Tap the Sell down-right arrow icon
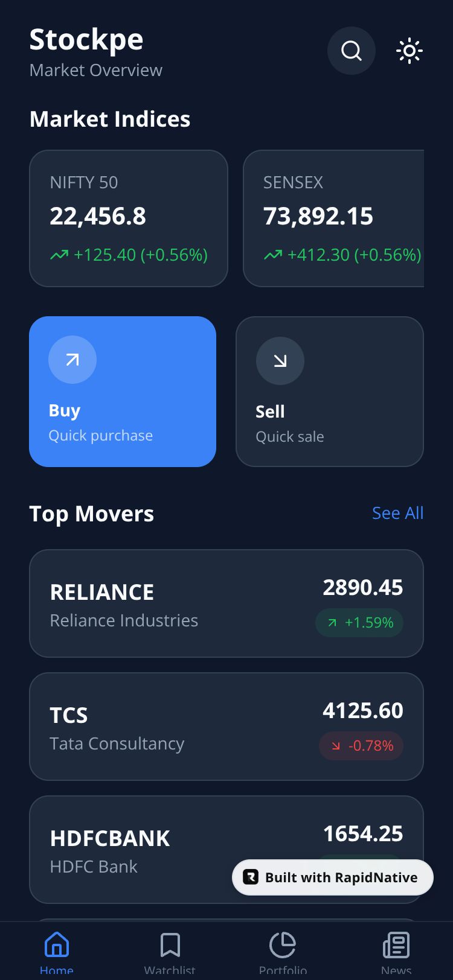Image resolution: width=453 pixels, height=980 pixels. 280,361
